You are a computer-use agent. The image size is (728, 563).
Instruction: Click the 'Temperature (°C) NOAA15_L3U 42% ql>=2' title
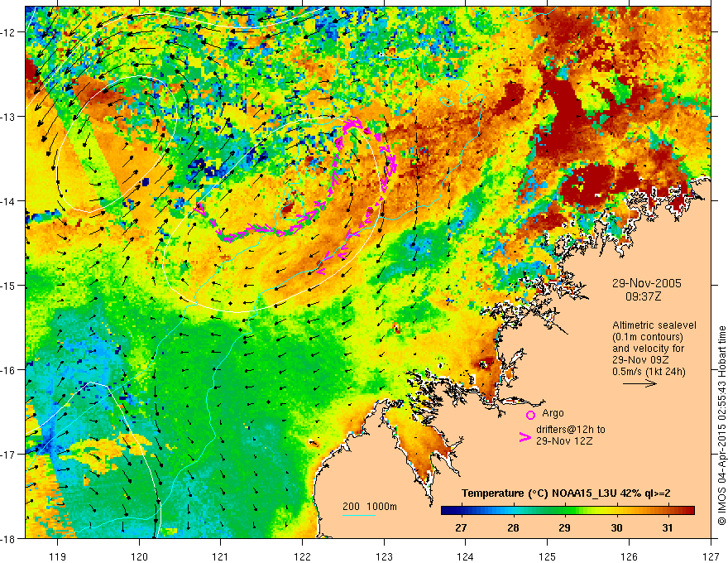coord(566,493)
